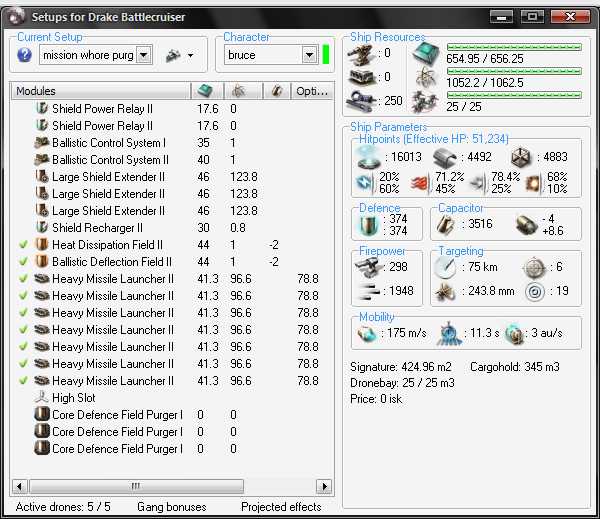This screenshot has height=519, width=600.
Task: Toggle first Heavy Missile Launcher II checkmark
Action: tap(24, 278)
